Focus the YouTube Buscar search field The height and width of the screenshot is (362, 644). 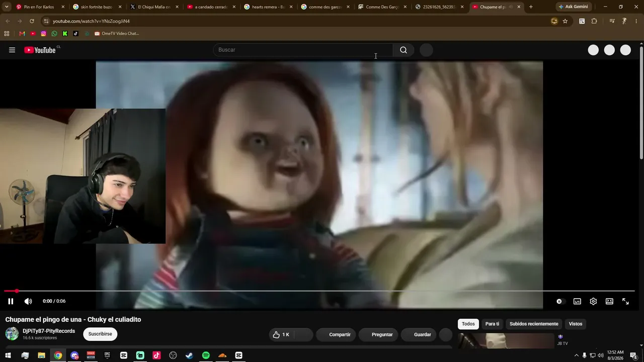coord(303,50)
